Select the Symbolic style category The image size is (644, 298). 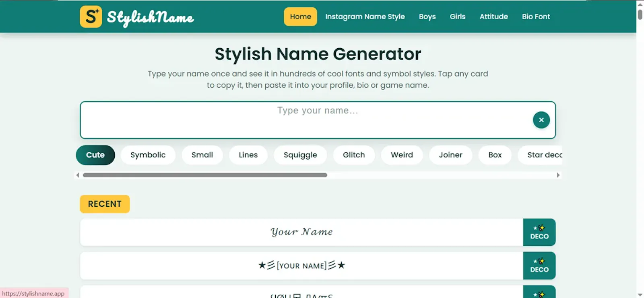(148, 155)
